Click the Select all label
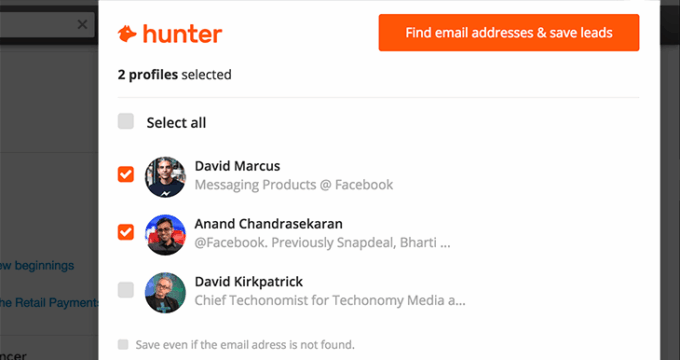 pos(176,123)
